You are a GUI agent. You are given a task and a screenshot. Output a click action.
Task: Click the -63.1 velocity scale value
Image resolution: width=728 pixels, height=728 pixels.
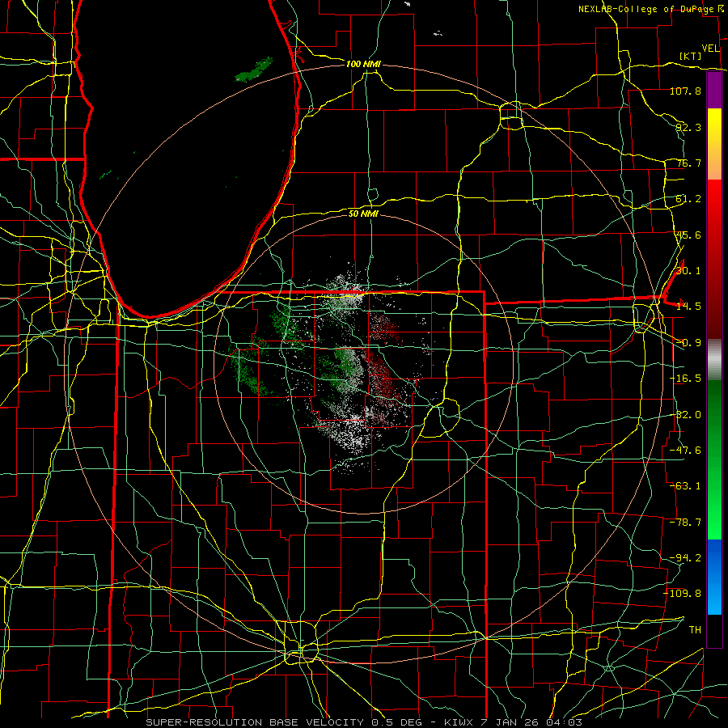[x=685, y=486]
